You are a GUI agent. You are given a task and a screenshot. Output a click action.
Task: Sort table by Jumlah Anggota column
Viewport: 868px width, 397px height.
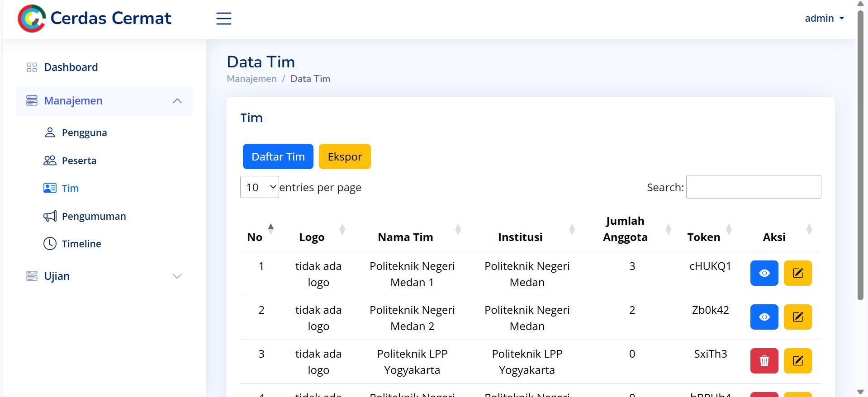(669, 229)
